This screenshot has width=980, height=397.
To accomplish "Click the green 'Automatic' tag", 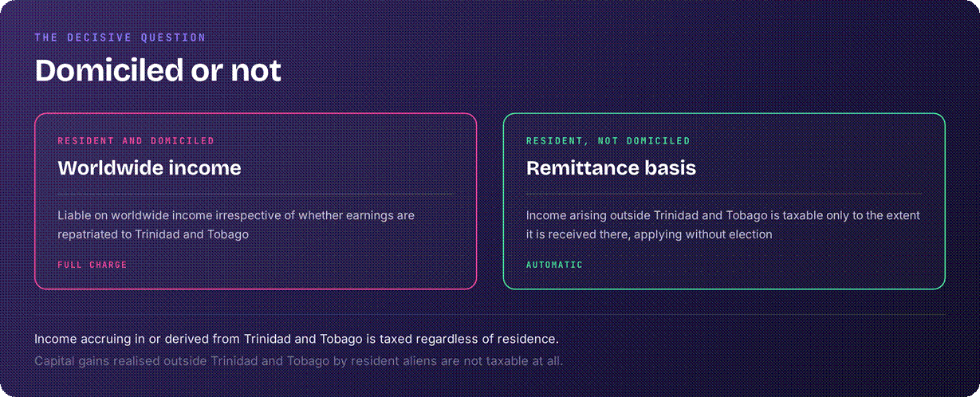I will tap(554, 265).
